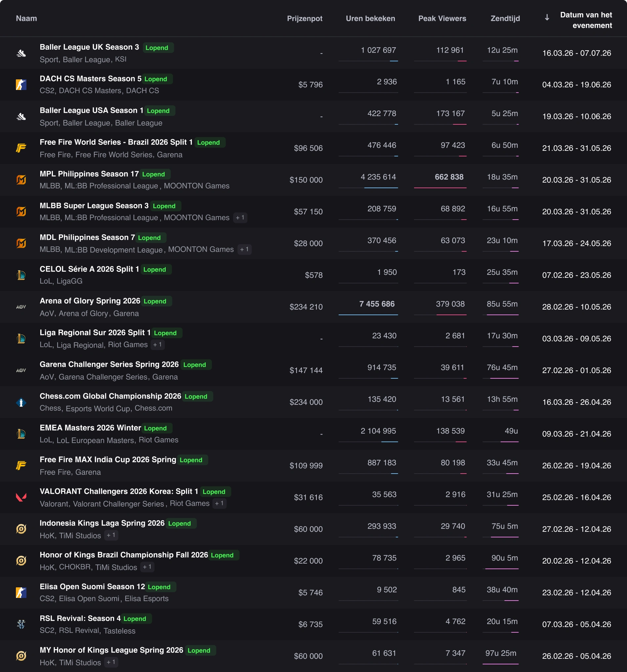Click the Garena Challenger Series AoV icon
The height and width of the screenshot is (672, 627).
coord(21,370)
